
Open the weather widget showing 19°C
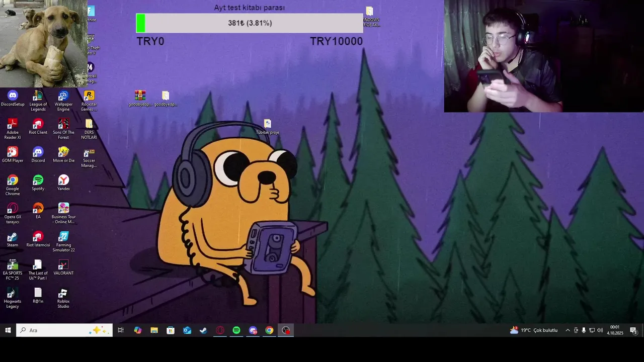534,330
